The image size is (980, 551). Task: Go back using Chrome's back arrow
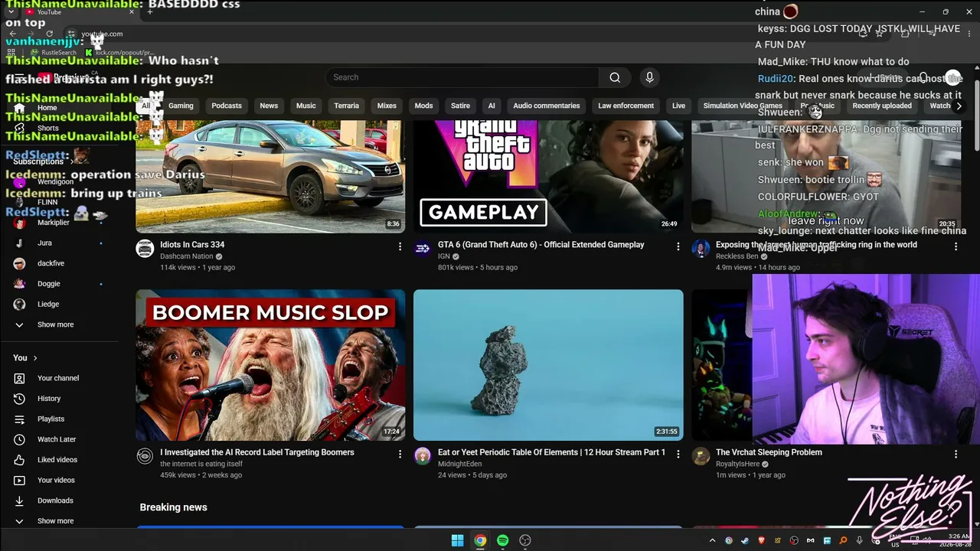[x=12, y=34]
